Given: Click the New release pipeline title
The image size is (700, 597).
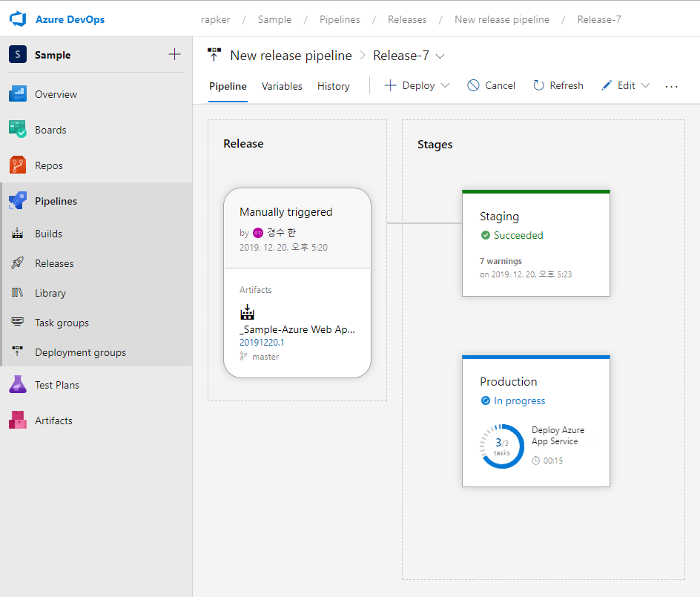Looking at the screenshot, I should coord(291,56).
